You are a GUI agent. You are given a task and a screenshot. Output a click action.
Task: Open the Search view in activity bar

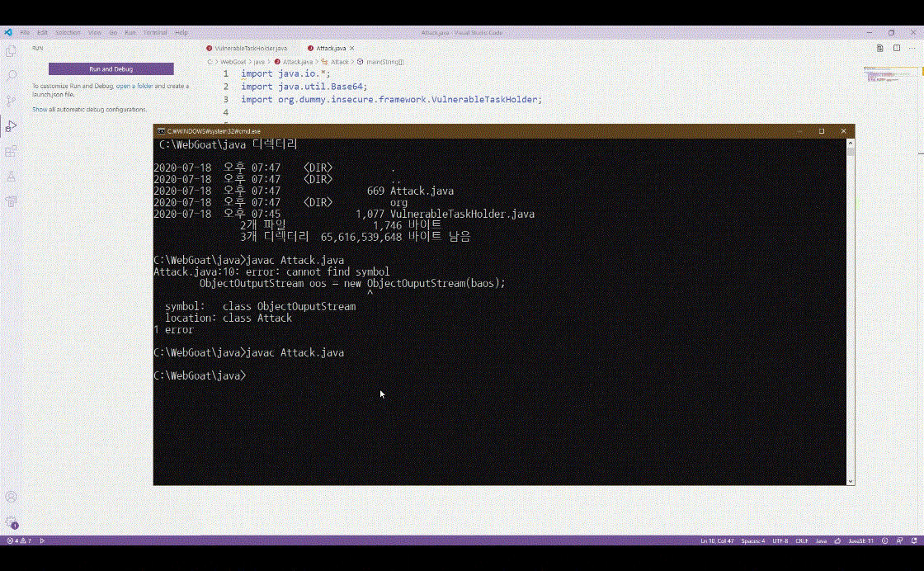click(x=11, y=76)
